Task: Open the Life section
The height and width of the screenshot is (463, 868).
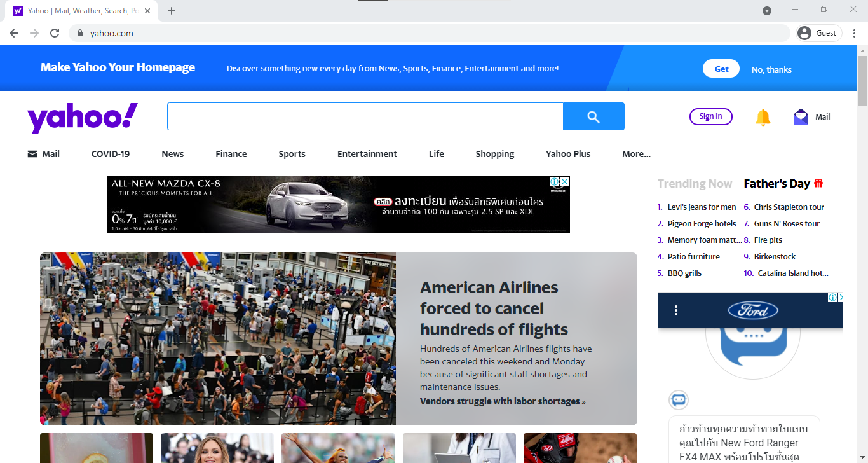Action: click(437, 154)
